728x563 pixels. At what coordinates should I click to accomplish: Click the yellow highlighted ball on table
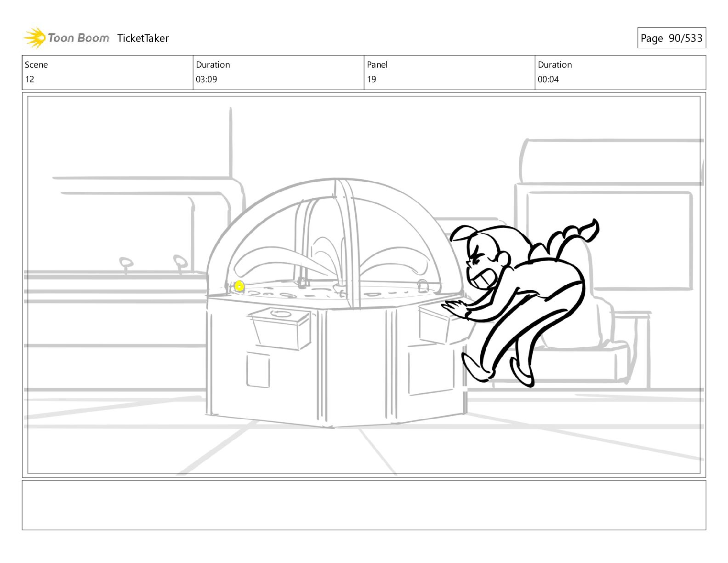pos(239,287)
